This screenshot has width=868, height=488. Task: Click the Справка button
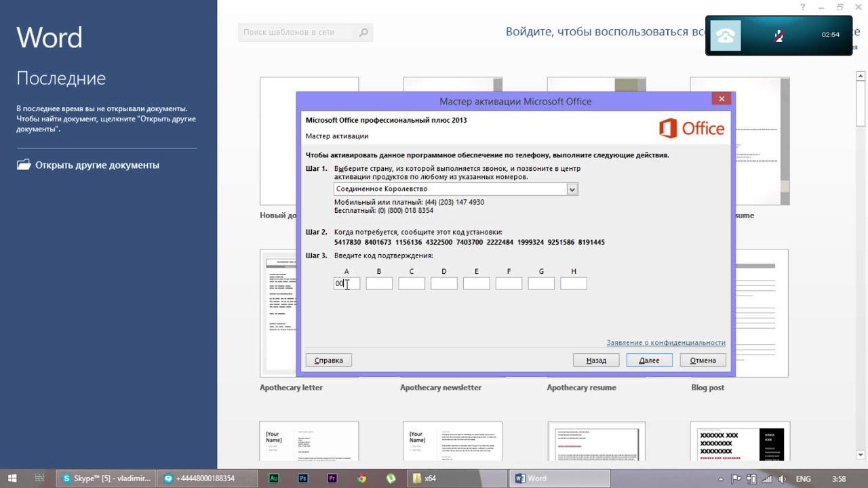329,360
